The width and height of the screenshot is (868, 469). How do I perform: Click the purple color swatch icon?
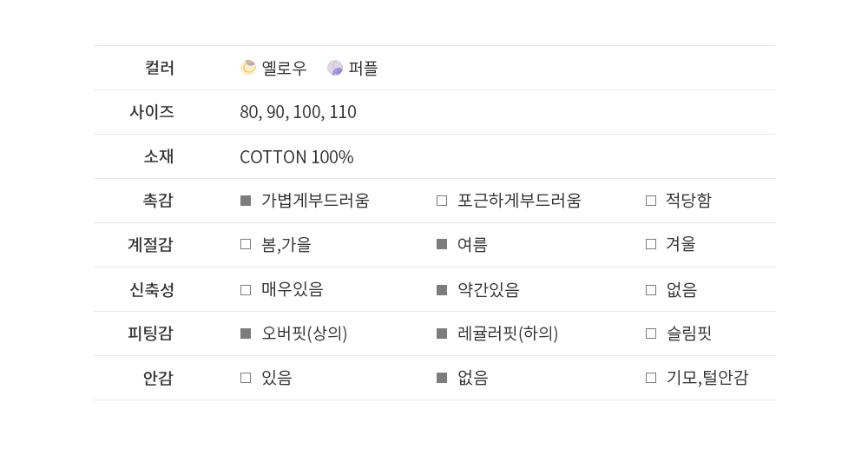tap(335, 68)
